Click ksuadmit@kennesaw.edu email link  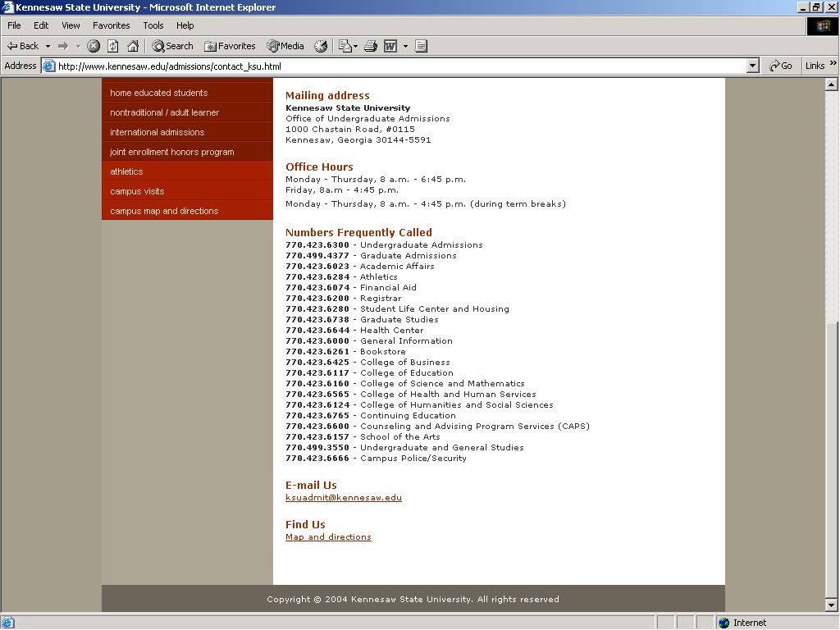[x=344, y=498]
